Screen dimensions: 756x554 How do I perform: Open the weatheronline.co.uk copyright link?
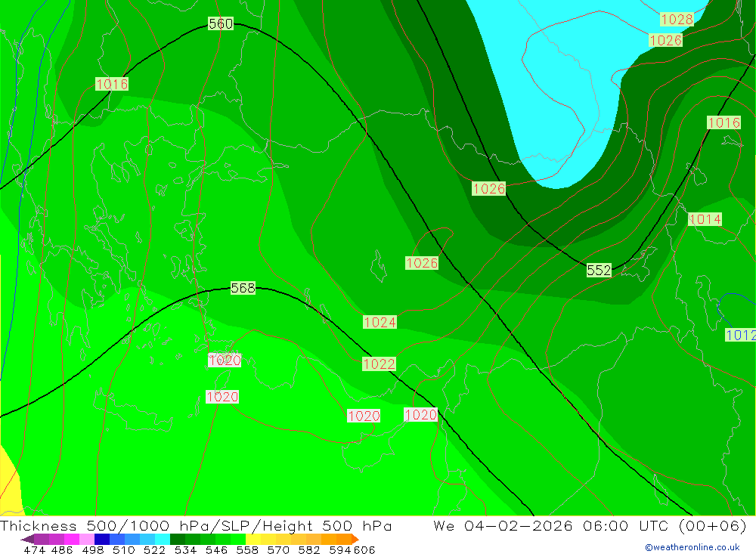click(692, 547)
